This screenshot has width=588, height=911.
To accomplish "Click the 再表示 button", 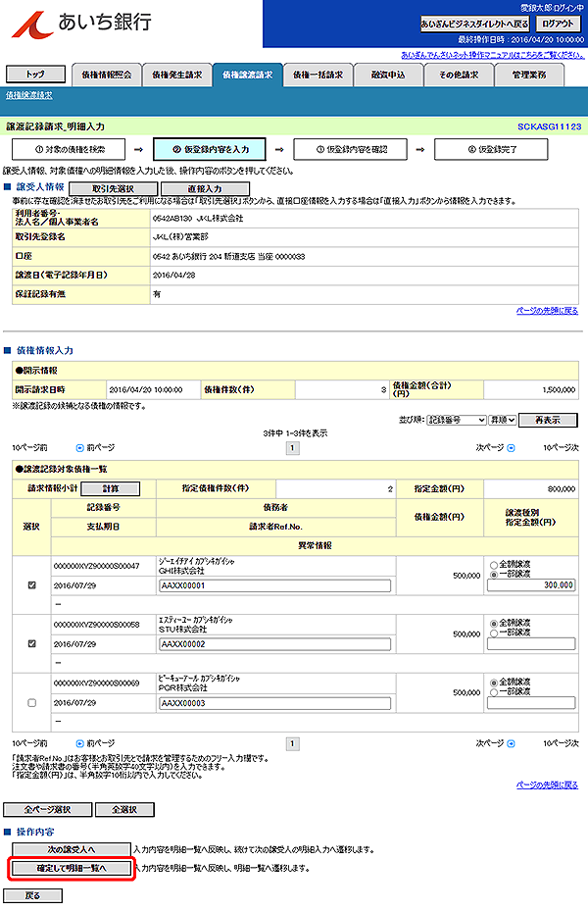I will [548, 420].
